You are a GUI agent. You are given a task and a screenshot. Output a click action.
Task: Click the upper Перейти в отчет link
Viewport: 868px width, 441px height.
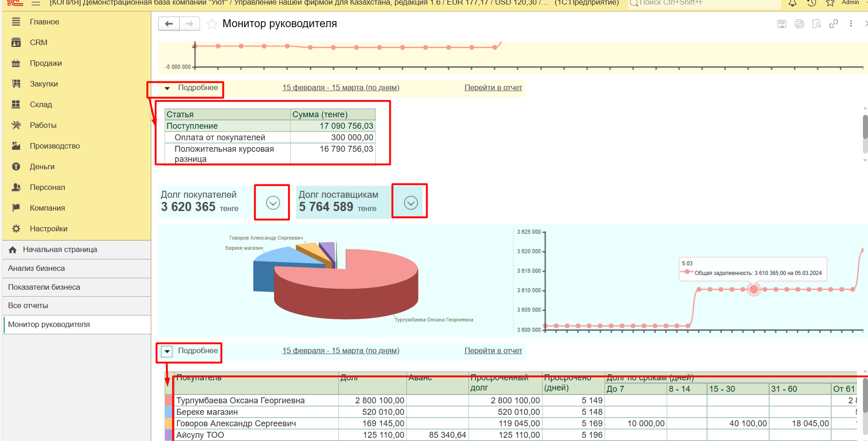click(493, 88)
